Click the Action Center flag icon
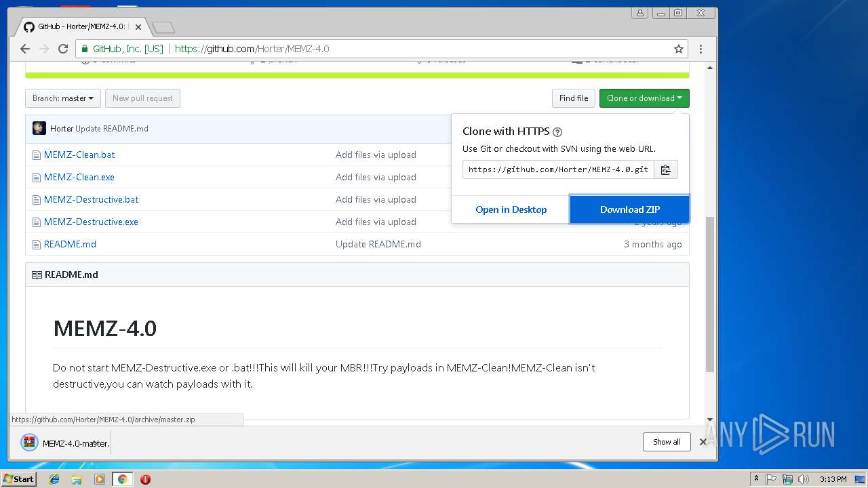 [x=771, y=479]
